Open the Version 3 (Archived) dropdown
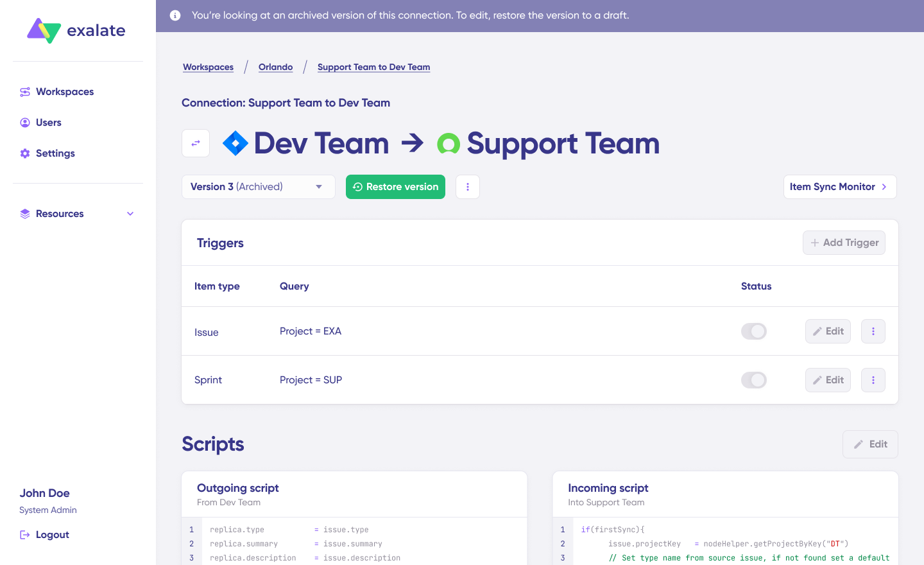This screenshot has width=924, height=565. click(258, 187)
